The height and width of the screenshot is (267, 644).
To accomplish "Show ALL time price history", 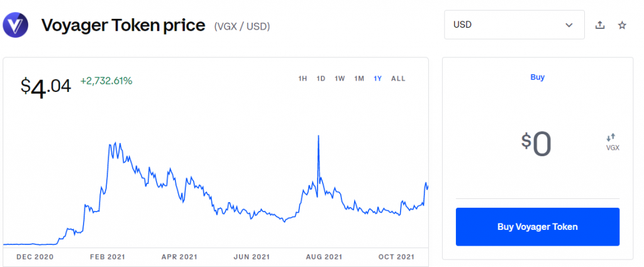I will [398, 79].
